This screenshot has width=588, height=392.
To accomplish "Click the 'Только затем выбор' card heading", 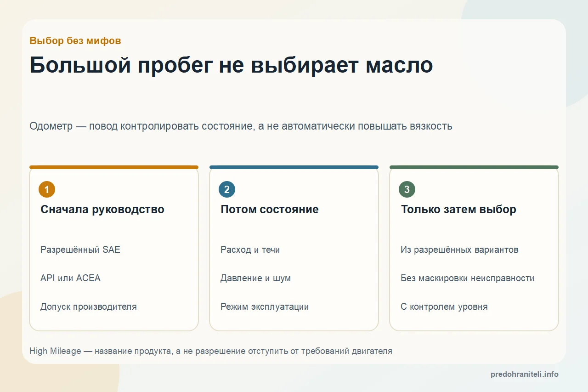I will 458,210.
